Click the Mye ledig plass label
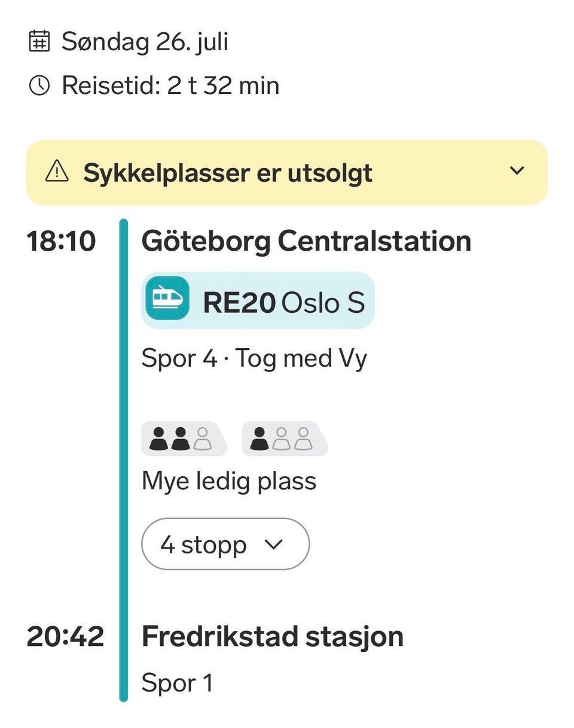The height and width of the screenshot is (728, 574). tap(229, 481)
